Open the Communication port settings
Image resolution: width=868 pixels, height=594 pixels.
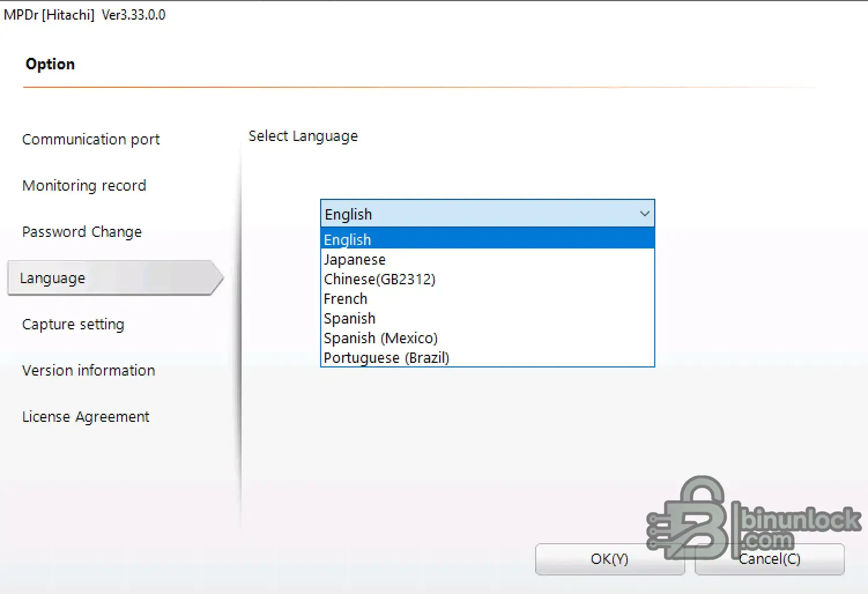coord(91,140)
